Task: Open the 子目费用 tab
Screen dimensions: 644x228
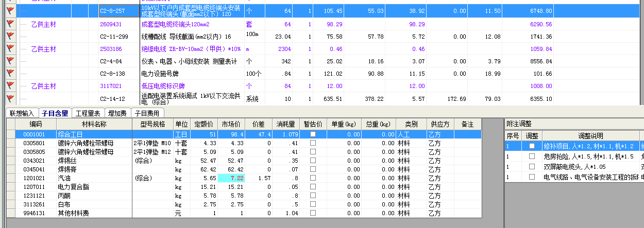Action: click(148, 113)
